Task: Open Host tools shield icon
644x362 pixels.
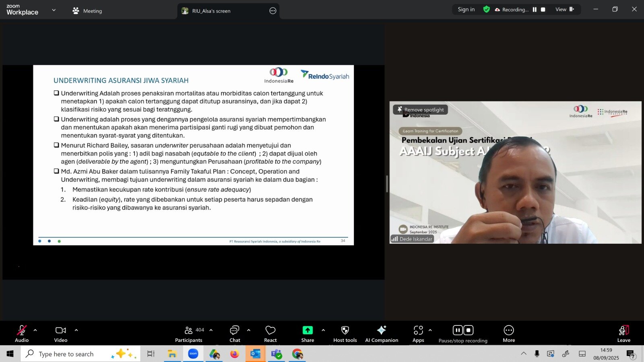Action: point(345,333)
